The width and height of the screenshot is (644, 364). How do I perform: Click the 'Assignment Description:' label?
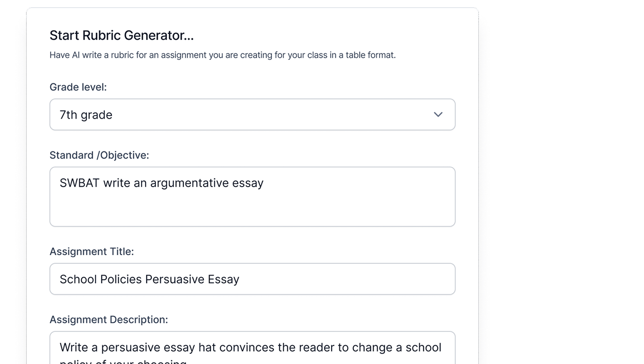[x=108, y=320]
